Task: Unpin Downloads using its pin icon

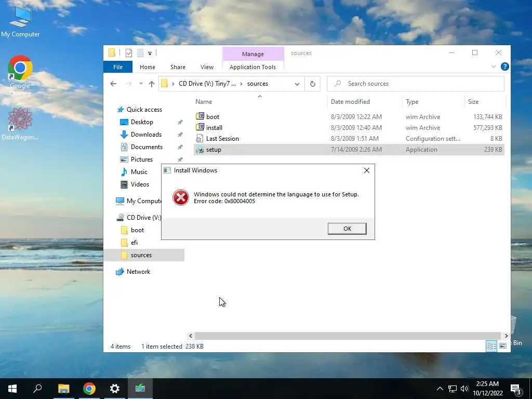Action: (x=180, y=135)
